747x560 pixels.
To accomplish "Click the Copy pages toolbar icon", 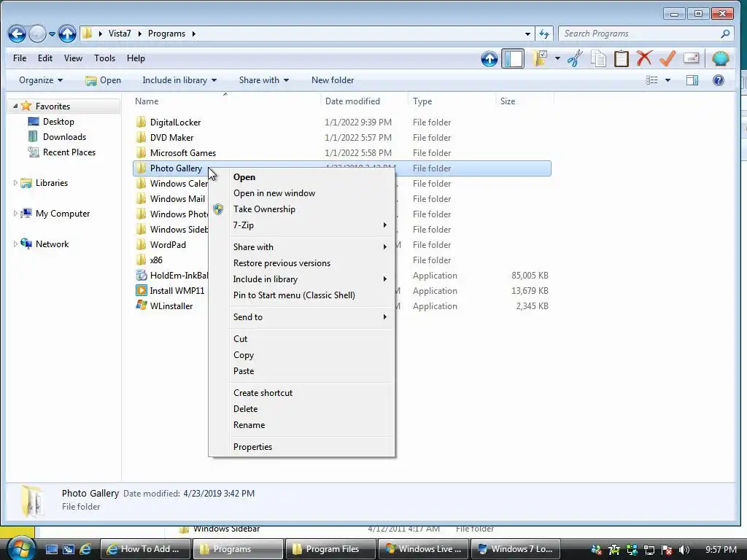I will click(x=598, y=58).
